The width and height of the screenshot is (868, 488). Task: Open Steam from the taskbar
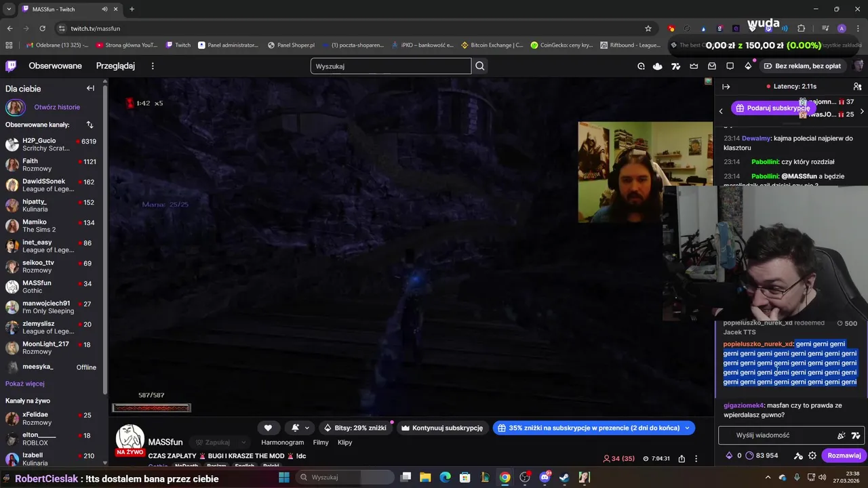(x=564, y=477)
